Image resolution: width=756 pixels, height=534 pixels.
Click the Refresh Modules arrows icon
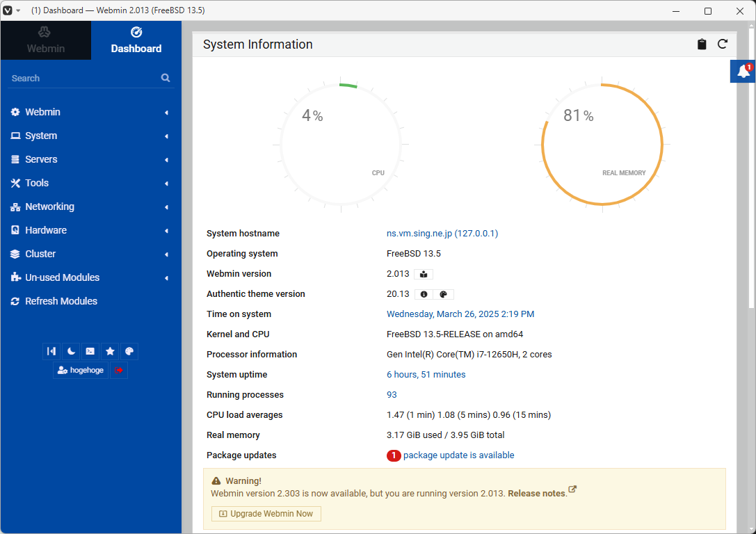coord(15,301)
